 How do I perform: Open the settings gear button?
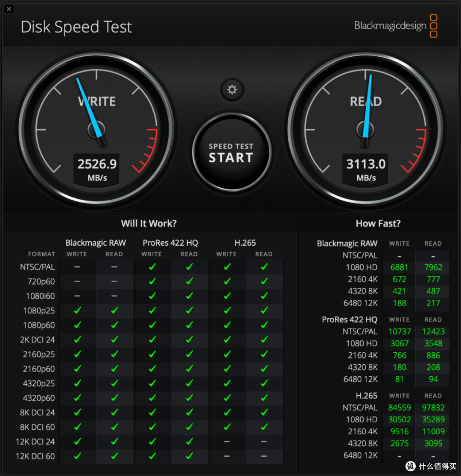point(232,90)
